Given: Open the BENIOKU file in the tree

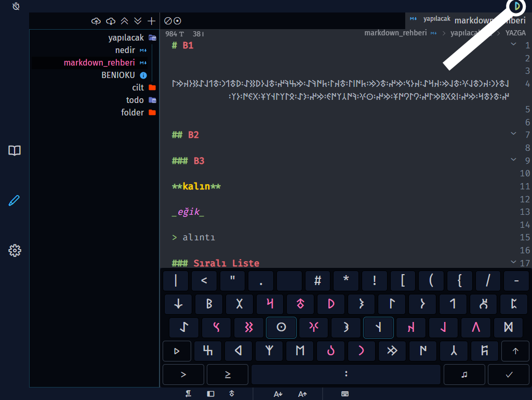Looking at the screenshot, I should (118, 75).
